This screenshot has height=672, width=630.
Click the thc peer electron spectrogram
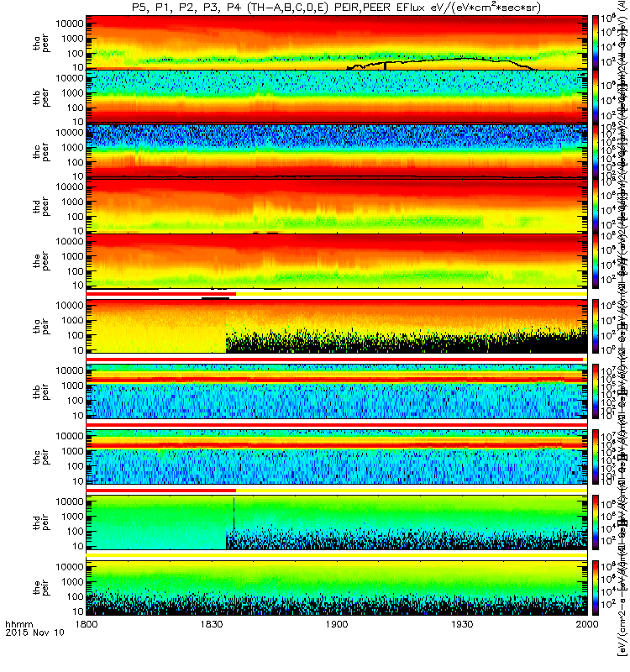[337, 151]
